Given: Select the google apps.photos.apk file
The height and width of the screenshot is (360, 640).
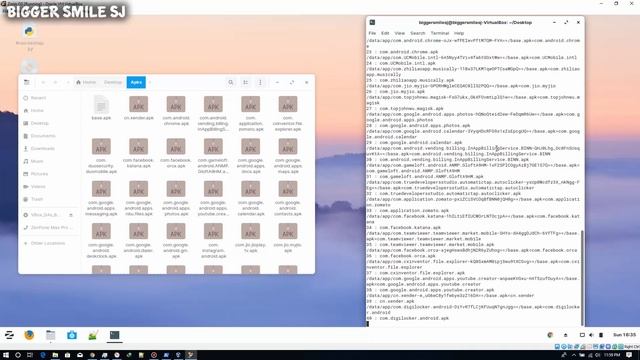Looking at the screenshot, I should (176, 198).
